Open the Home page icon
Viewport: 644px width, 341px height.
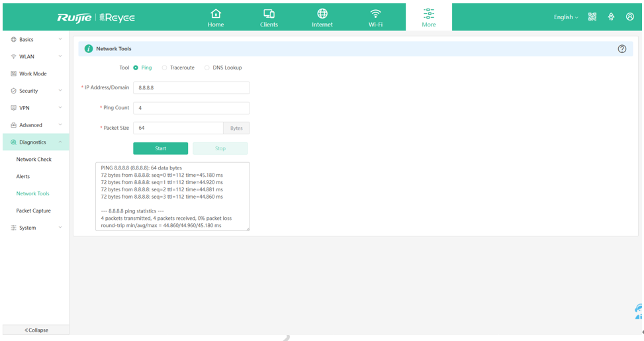(216, 14)
